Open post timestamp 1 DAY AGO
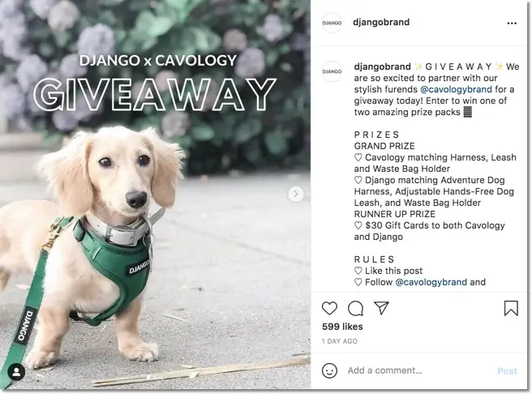 click(340, 341)
